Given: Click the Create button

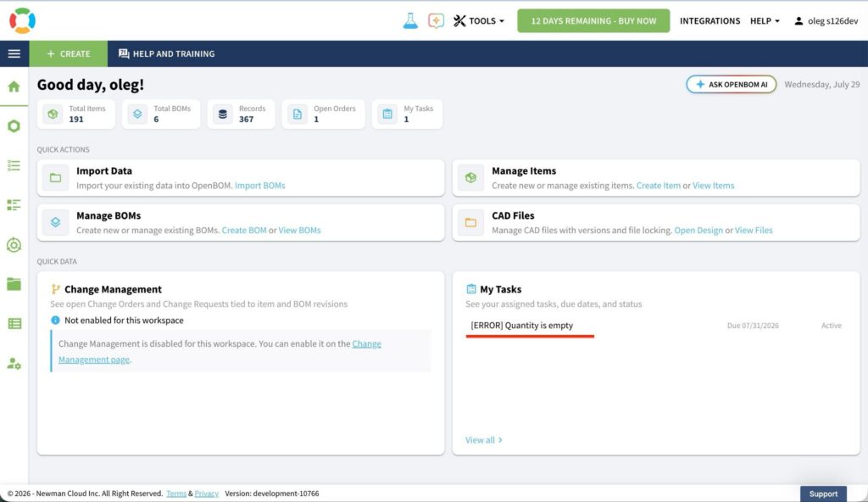Looking at the screenshot, I should click(69, 53).
